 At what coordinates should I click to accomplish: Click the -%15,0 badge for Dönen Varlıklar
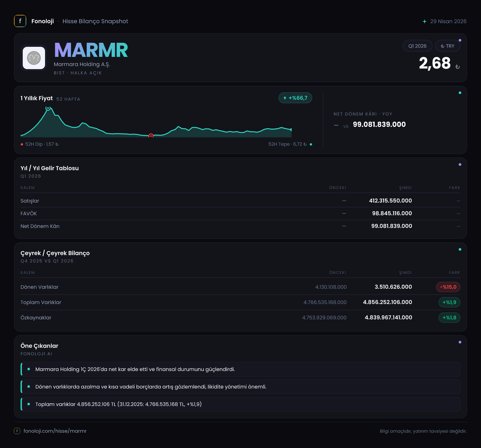448,287
